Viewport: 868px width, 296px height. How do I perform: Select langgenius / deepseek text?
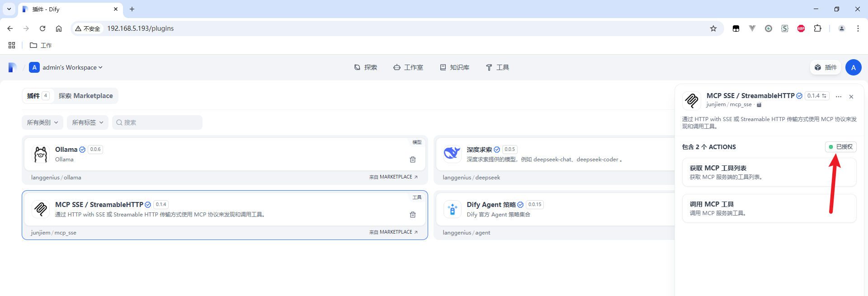(471, 178)
